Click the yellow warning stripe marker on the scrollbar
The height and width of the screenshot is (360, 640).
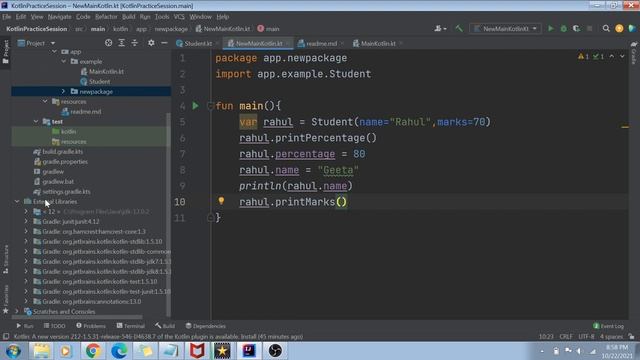pyautogui.click(x=625, y=127)
